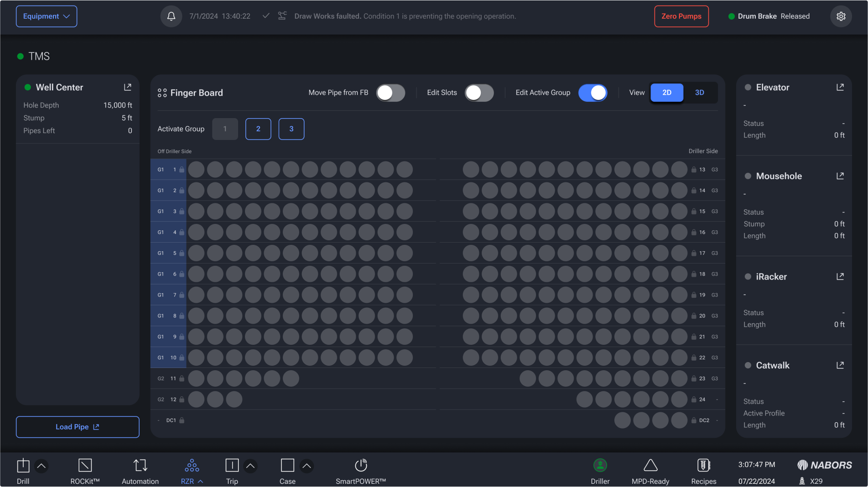Toggle Move Pipe from FB switch
The image size is (868, 487).
(x=390, y=93)
